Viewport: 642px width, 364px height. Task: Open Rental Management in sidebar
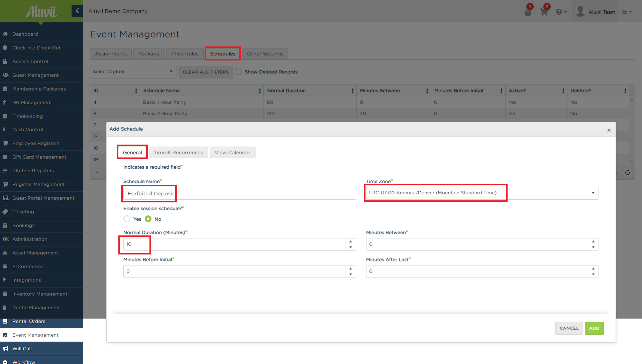pos(41,308)
